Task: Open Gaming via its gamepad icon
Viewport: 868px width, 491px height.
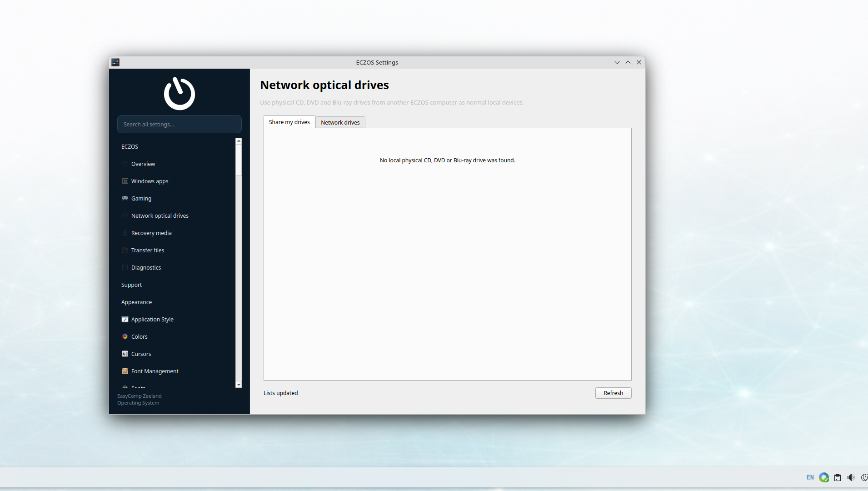Action: click(125, 199)
